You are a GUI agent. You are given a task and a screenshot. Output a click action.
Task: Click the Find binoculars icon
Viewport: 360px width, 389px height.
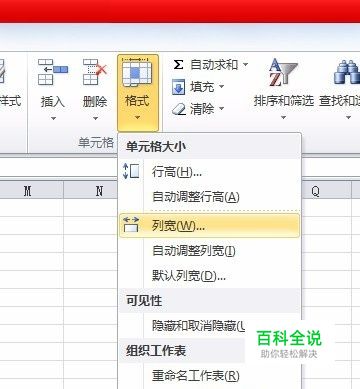tap(347, 71)
